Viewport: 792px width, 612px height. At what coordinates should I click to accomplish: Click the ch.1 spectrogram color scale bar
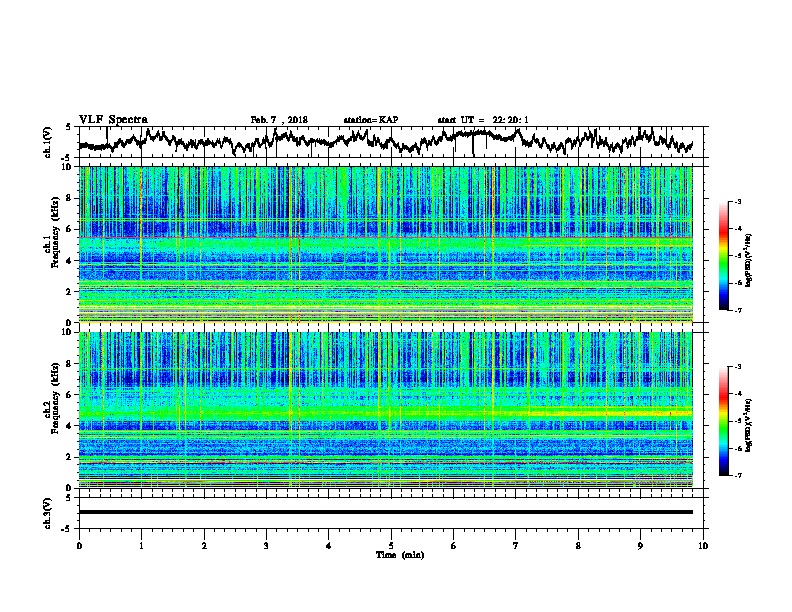tap(723, 256)
